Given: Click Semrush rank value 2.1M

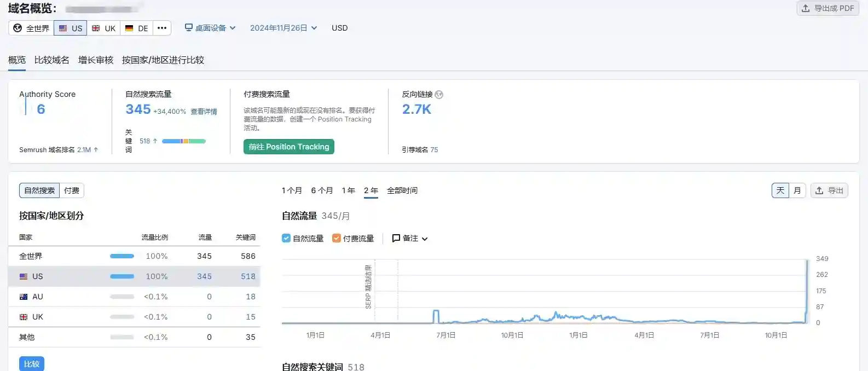Looking at the screenshot, I should (84, 149).
